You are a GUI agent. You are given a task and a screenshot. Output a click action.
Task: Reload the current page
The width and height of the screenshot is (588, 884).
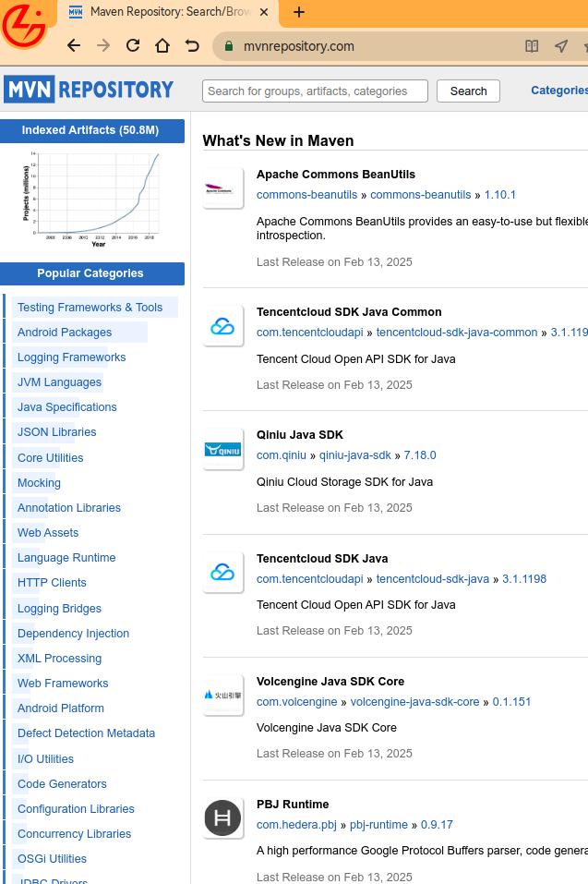(133, 45)
